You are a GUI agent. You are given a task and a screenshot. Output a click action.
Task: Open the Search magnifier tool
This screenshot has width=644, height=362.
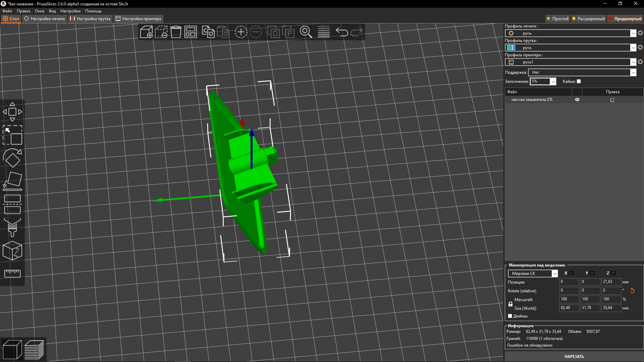coord(306,32)
